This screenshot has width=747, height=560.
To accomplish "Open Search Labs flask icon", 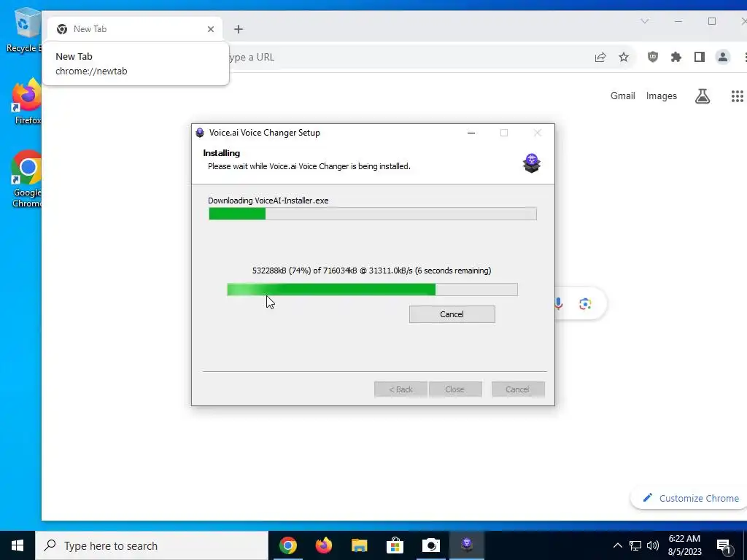I will pyautogui.click(x=703, y=96).
